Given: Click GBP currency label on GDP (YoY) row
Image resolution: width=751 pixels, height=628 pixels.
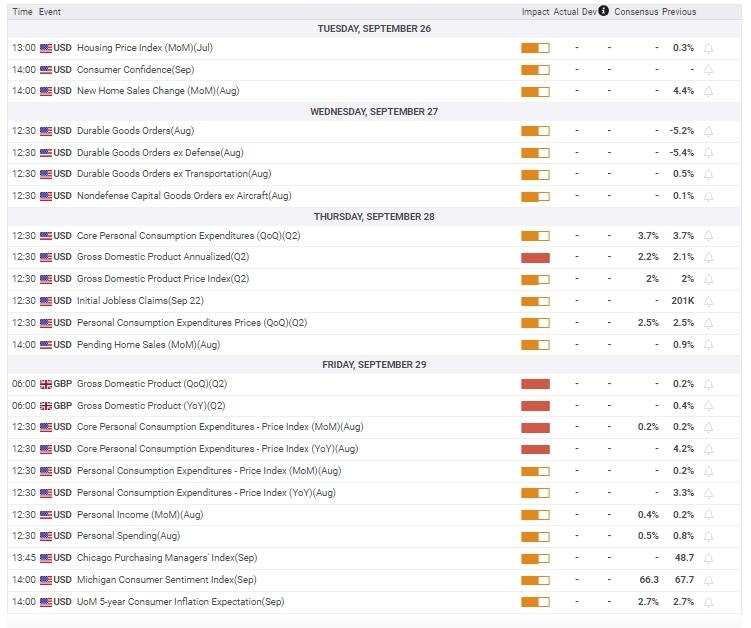Looking at the screenshot, I should click(x=63, y=406).
